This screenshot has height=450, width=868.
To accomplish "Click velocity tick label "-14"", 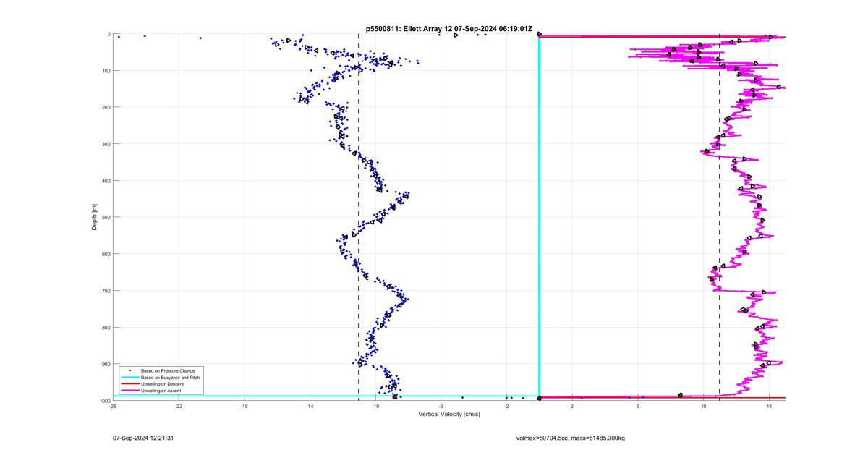I will (310, 407).
